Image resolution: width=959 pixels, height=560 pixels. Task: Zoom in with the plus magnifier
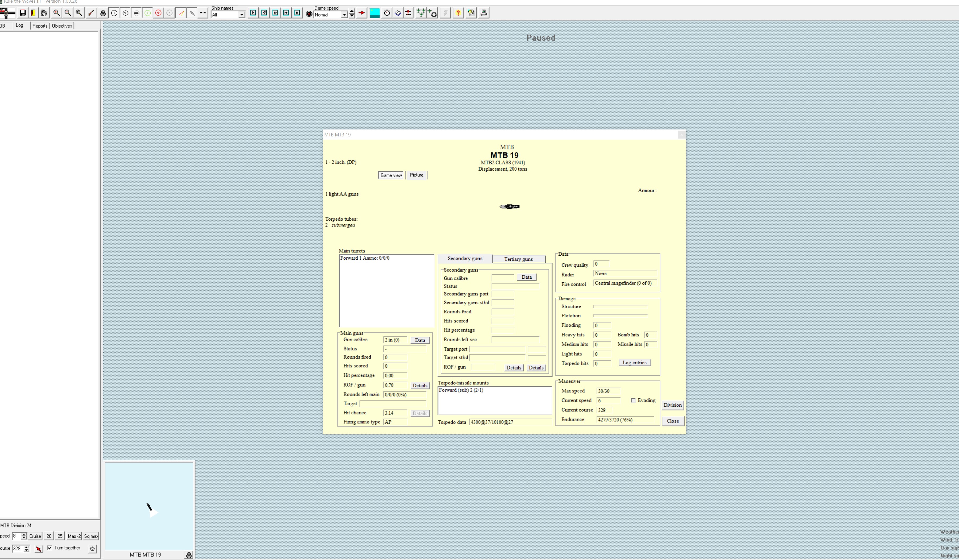(x=56, y=13)
